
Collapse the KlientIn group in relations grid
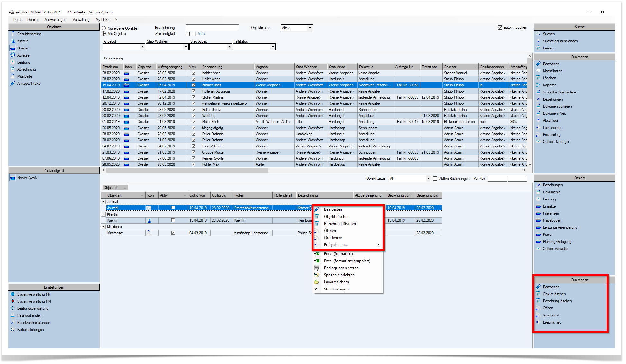pos(104,214)
